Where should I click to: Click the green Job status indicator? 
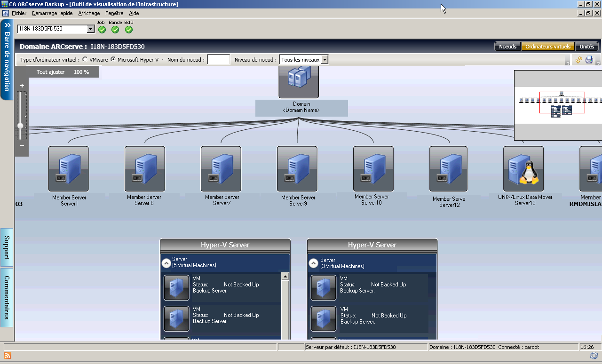(102, 29)
